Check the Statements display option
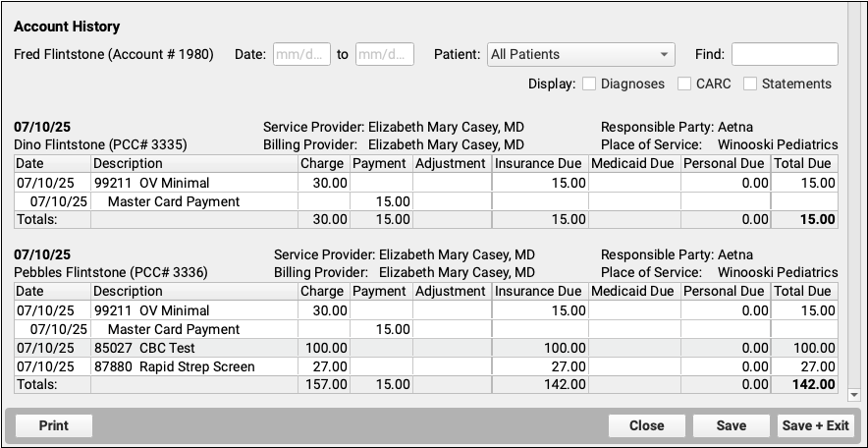868x448 pixels. pos(749,84)
